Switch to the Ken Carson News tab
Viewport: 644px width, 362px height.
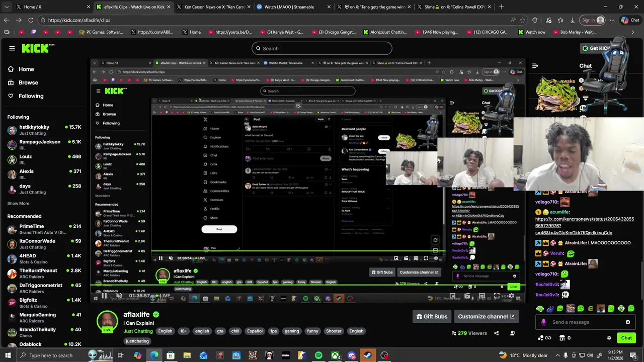[214, 7]
